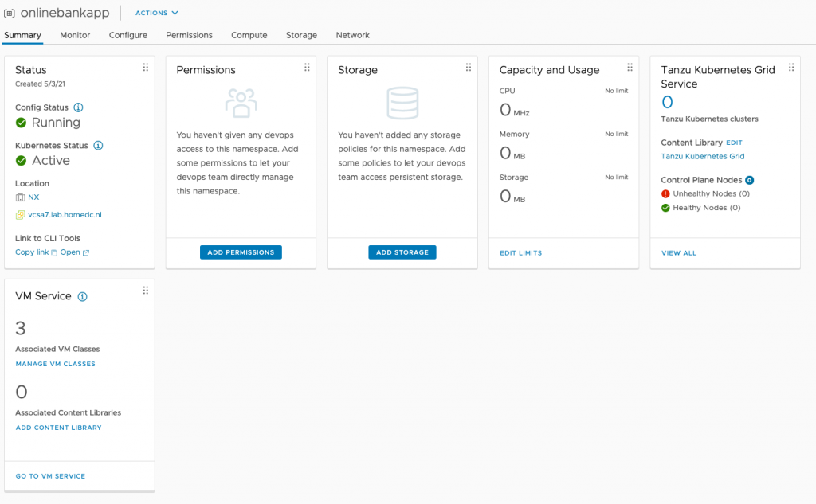Click the Status card drag handle

(x=145, y=68)
